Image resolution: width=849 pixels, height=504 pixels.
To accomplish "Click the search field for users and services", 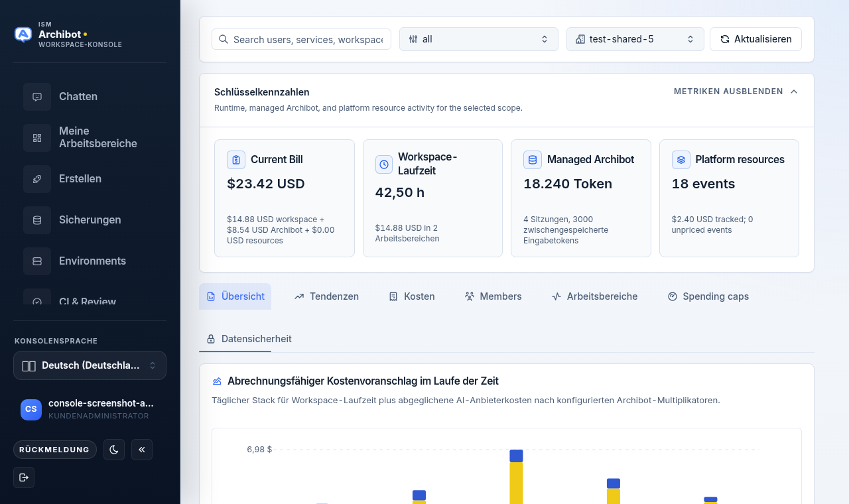I will [301, 39].
